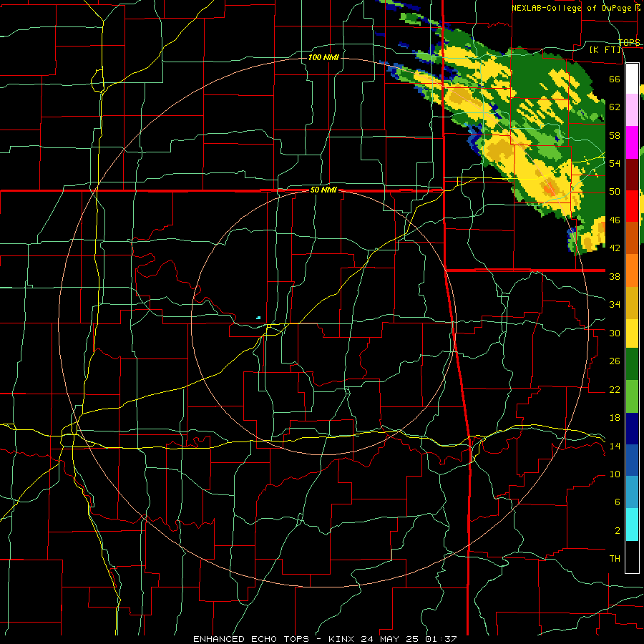
Task: Click the white swatch topping the tops legend
Action: (x=632, y=79)
